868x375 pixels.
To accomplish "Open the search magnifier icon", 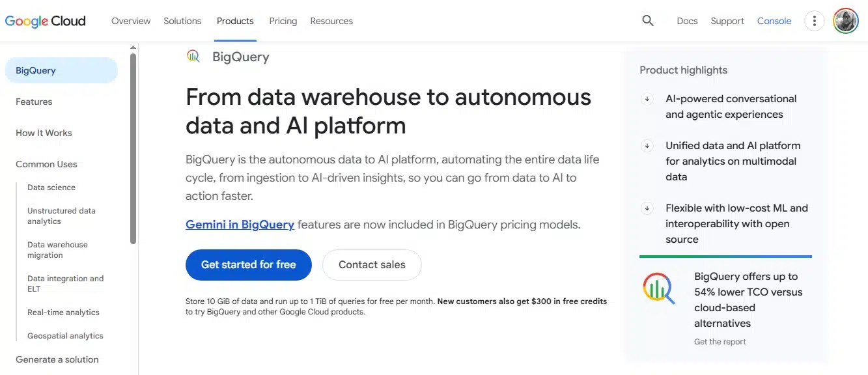I will click(648, 21).
